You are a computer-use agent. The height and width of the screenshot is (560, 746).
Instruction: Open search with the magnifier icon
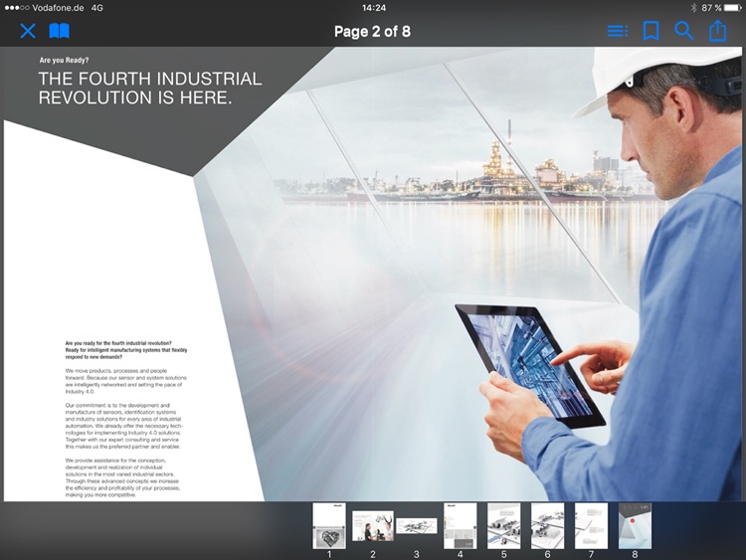click(683, 31)
